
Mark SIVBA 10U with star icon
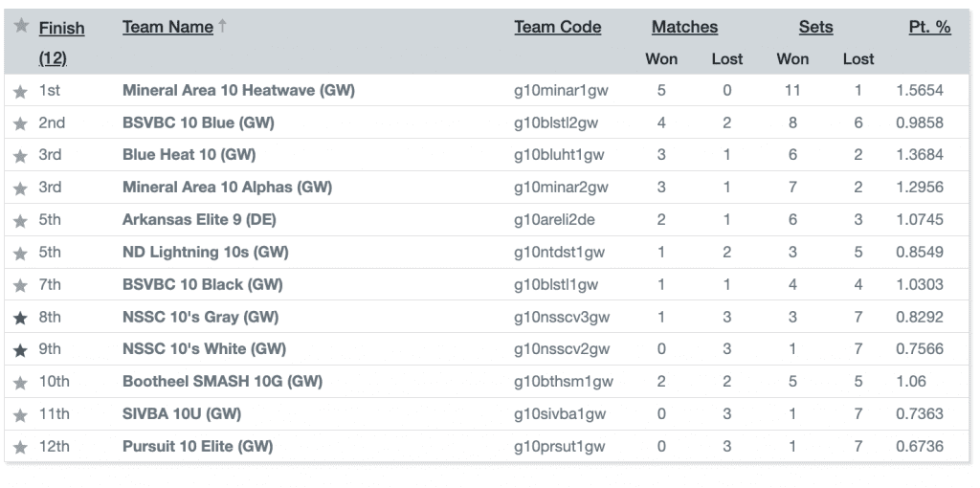21,415
